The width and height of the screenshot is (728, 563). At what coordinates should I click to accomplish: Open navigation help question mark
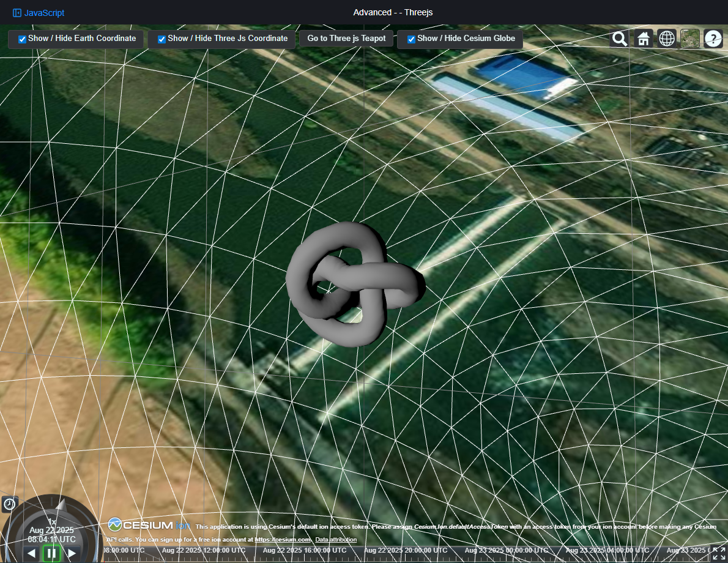point(713,39)
